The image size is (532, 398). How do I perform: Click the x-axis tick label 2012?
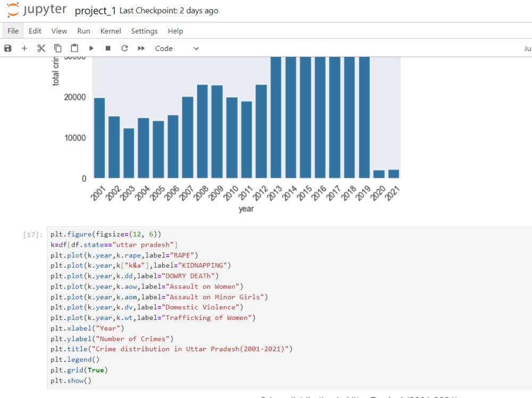click(260, 193)
